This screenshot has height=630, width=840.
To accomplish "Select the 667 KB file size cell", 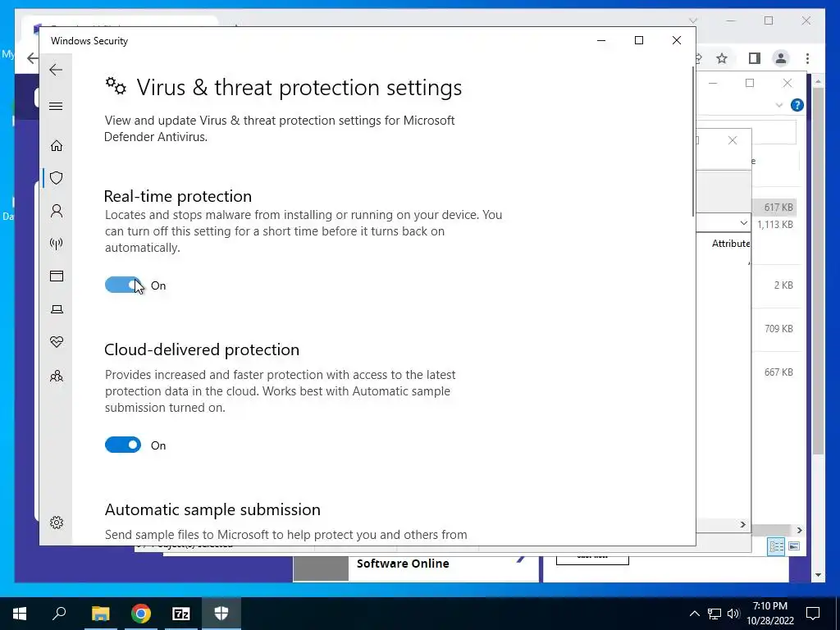I will click(779, 372).
